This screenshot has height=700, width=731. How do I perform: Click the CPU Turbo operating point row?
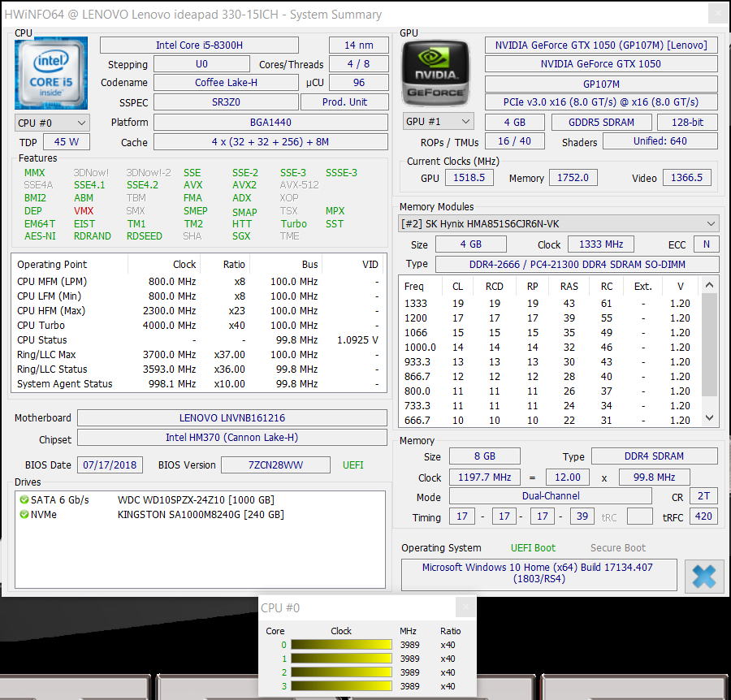(199, 326)
